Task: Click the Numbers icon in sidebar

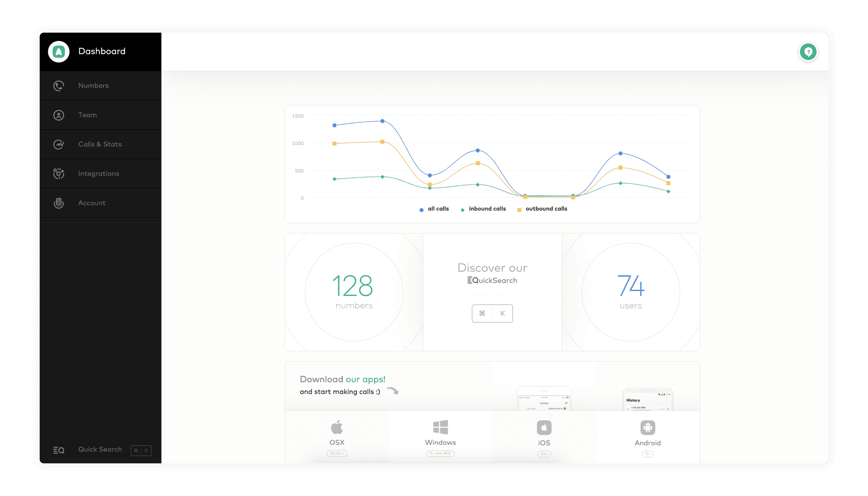Action: click(x=58, y=85)
